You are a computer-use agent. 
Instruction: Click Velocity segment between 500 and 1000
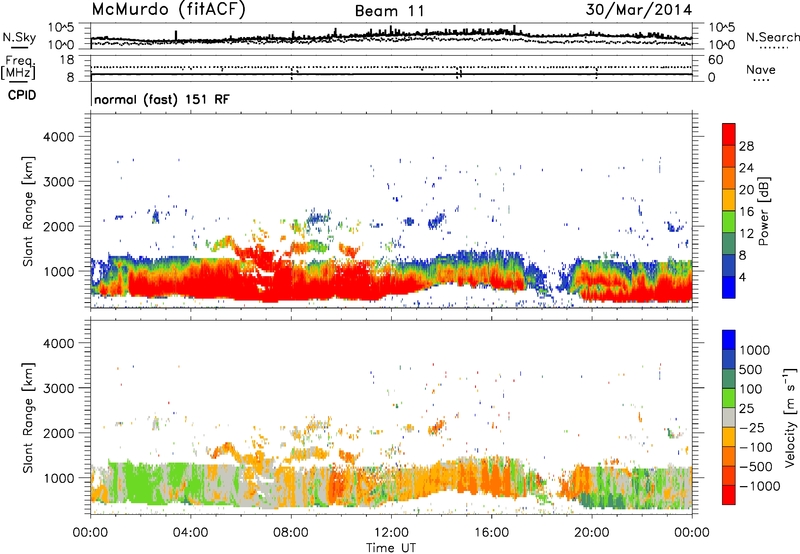(729, 359)
